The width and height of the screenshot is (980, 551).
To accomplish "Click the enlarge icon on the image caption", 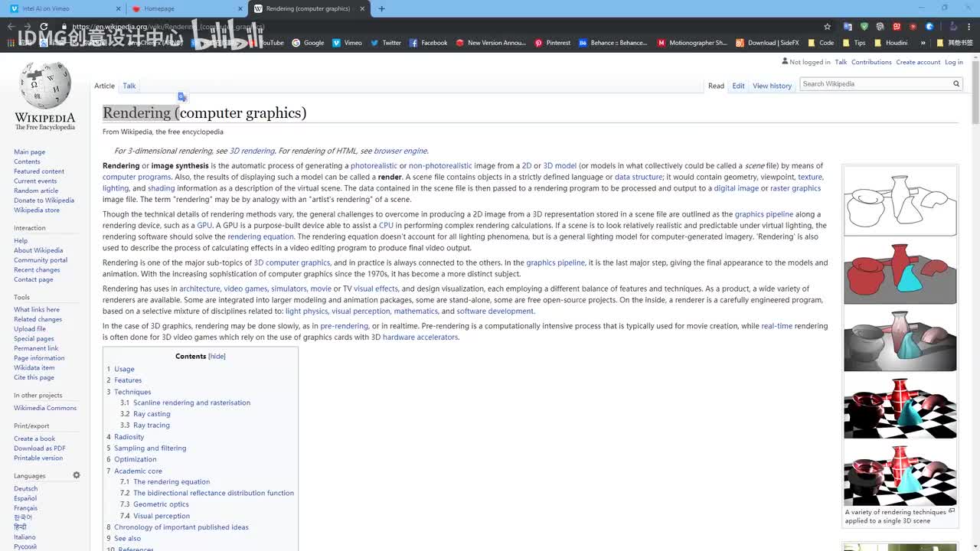I will pyautogui.click(x=952, y=510).
